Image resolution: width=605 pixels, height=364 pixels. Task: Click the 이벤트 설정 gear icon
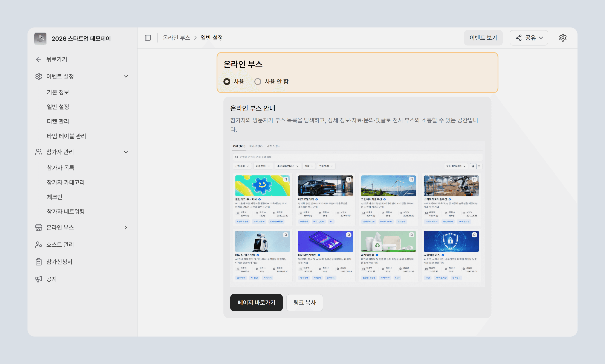38,76
